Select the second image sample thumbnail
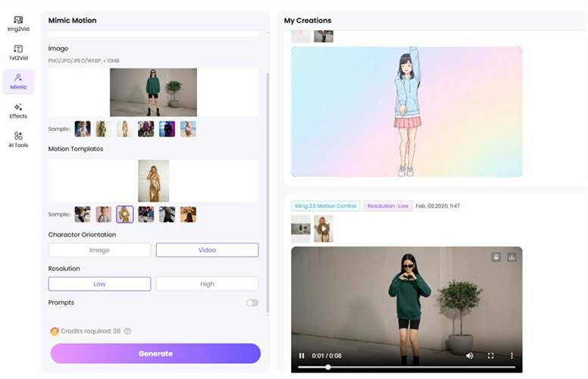This screenshot has width=588, height=379. click(x=104, y=129)
